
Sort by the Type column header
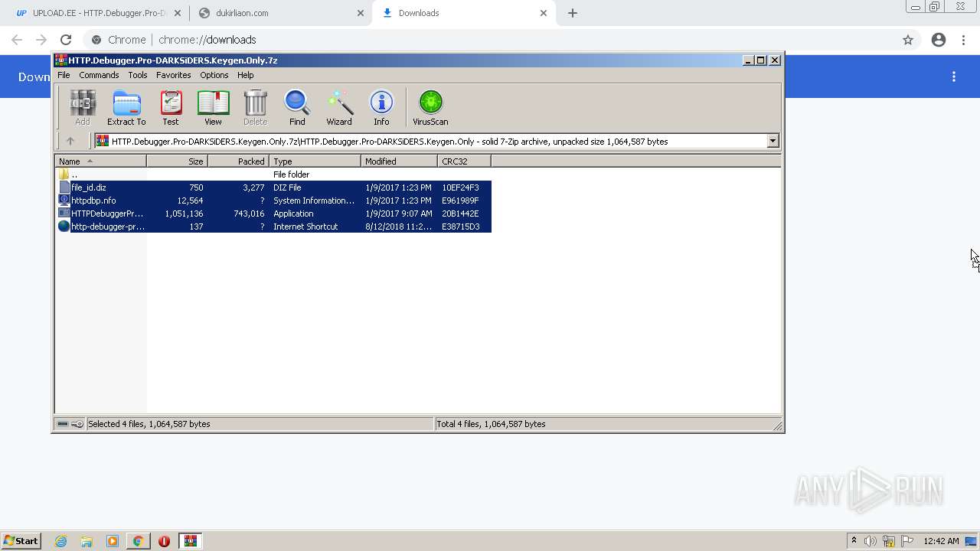point(315,161)
